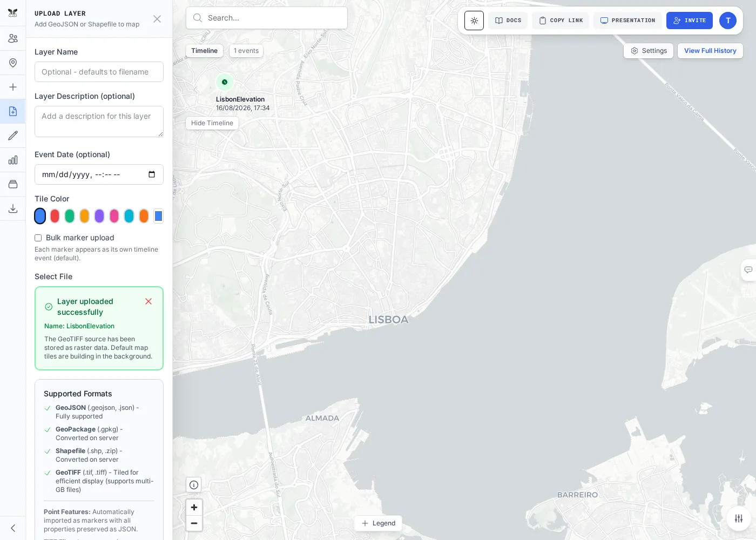Open the bar chart analytics sidebar icon

(x=13, y=160)
